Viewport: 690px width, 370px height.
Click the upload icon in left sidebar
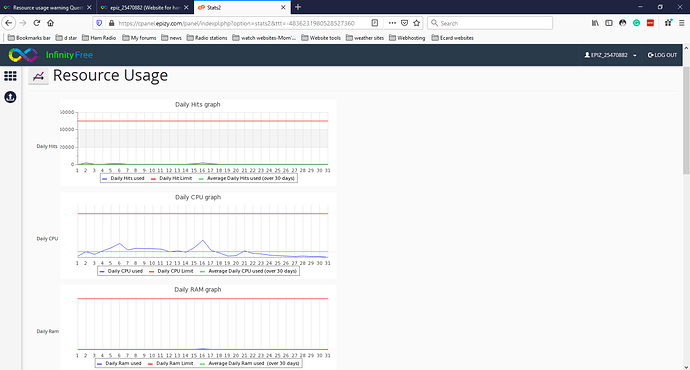(x=10, y=97)
